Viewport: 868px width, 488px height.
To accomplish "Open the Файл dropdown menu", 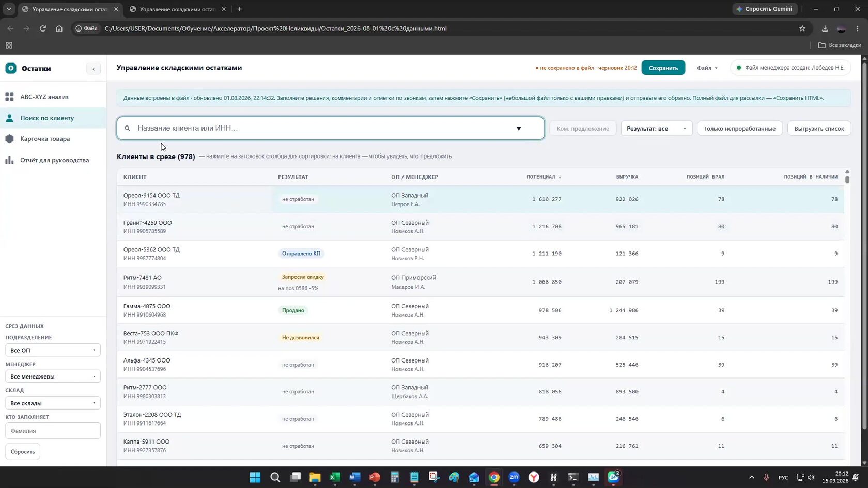I will [x=707, y=68].
